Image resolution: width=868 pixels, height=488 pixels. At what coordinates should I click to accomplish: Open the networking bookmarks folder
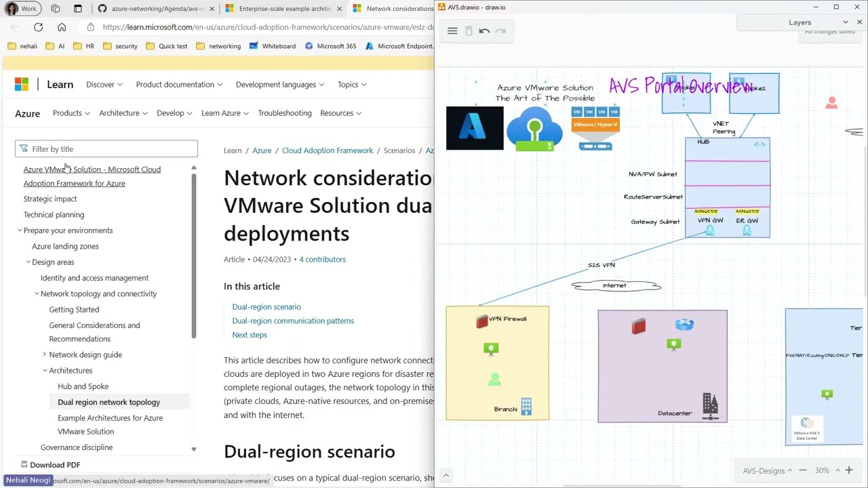point(218,46)
